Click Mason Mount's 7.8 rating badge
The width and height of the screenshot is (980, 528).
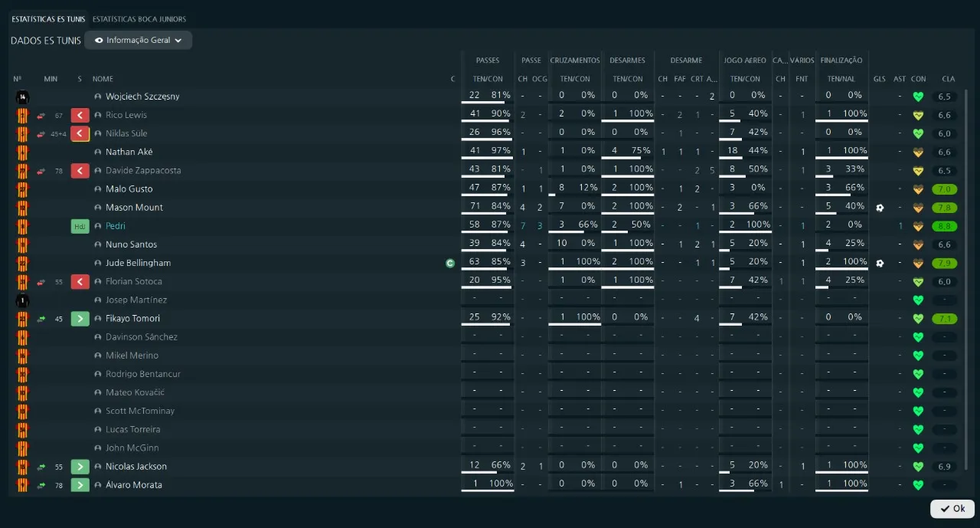945,208
